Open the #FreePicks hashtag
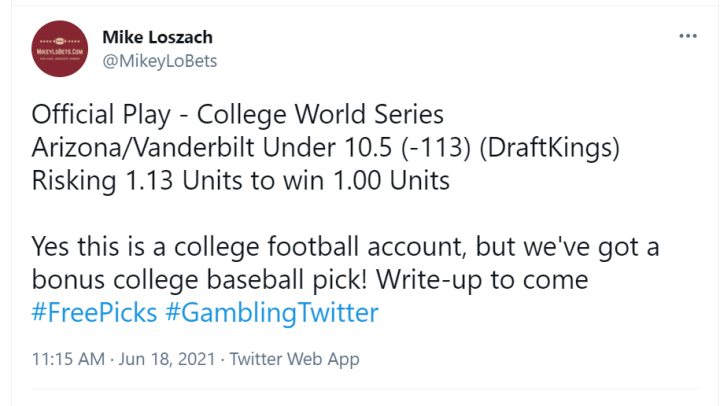 (x=95, y=312)
